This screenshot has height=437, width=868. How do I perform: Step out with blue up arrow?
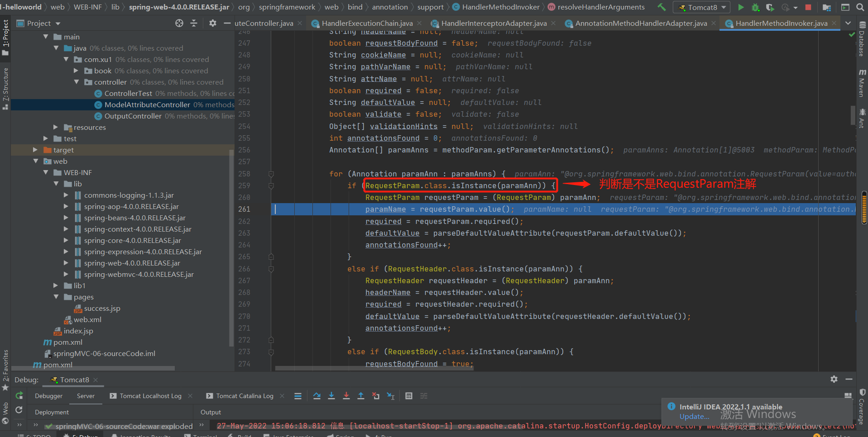pyautogui.click(x=361, y=396)
